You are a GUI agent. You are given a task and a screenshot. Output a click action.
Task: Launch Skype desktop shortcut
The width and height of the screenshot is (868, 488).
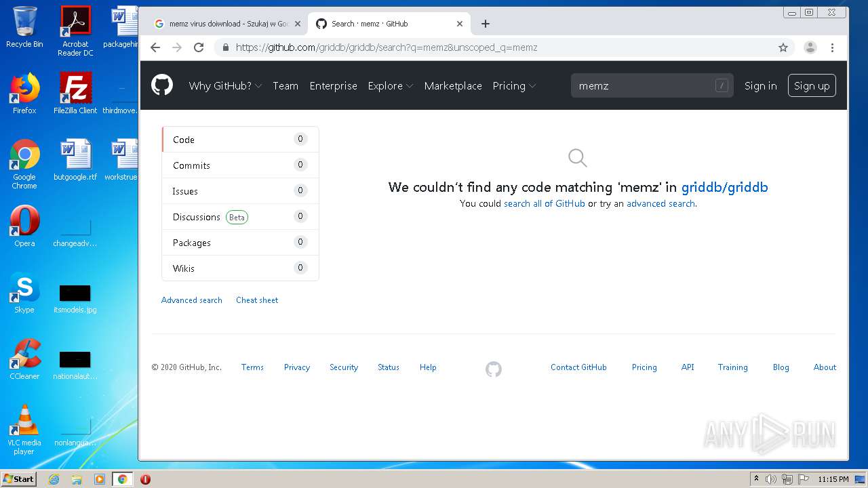24,293
